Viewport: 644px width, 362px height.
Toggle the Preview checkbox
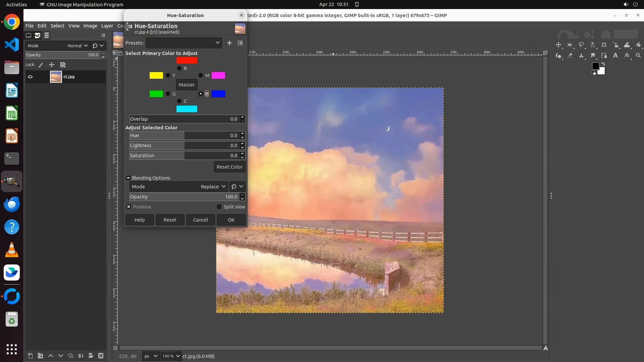point(128,207)
